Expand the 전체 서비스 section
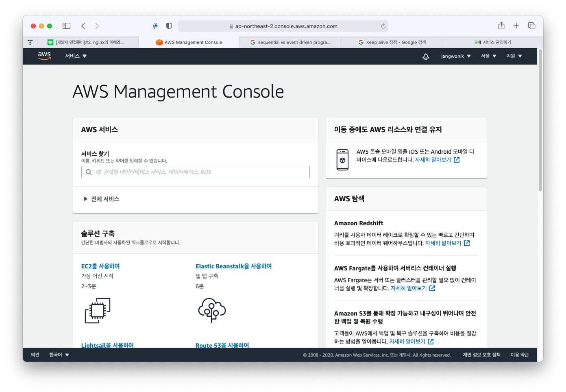The width and height of the screenshot is (566, 392). tap(101, 199)
